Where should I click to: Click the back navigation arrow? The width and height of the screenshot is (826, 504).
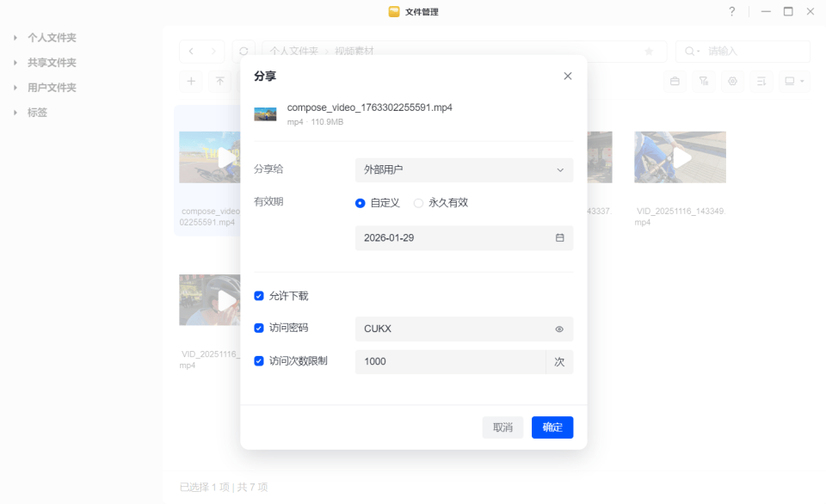click(x=190, y=52)
